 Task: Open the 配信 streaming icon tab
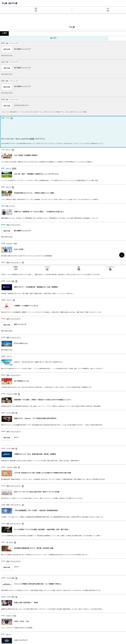(x=108, y=10)
